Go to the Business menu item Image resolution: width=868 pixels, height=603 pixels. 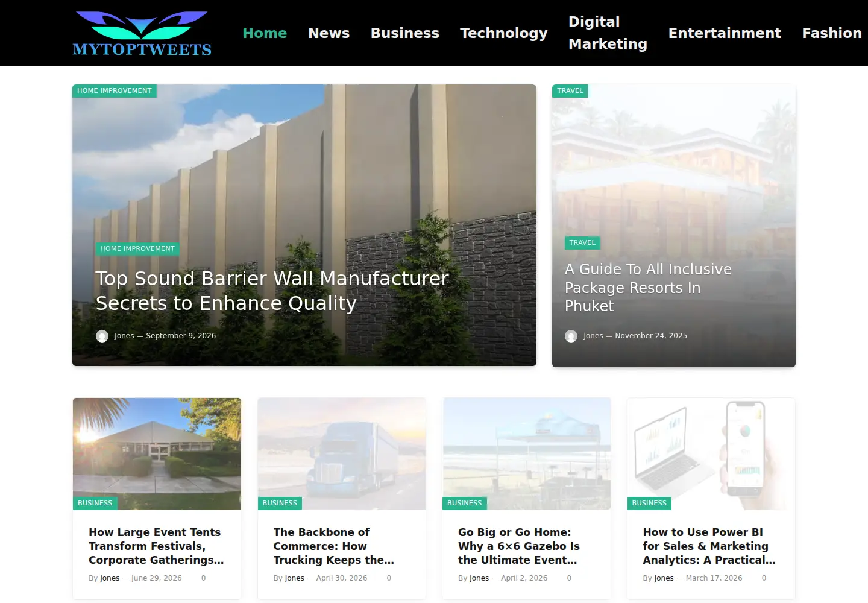404,33
